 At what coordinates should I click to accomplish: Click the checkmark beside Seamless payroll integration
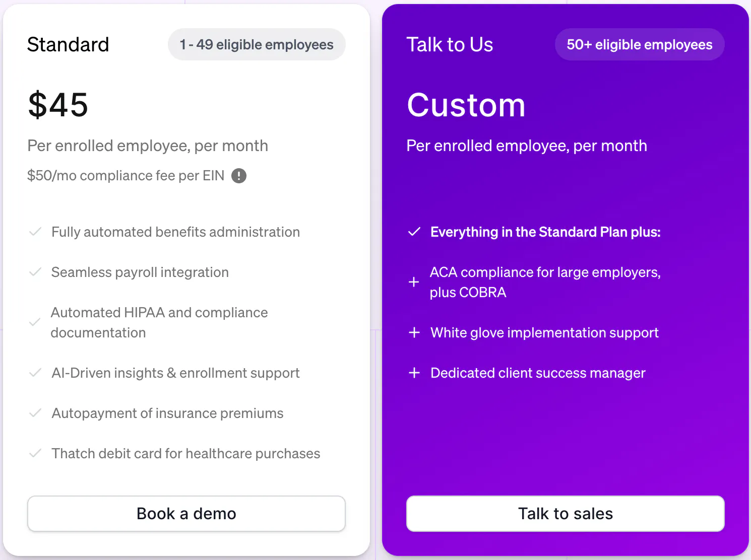coord(35,272)
